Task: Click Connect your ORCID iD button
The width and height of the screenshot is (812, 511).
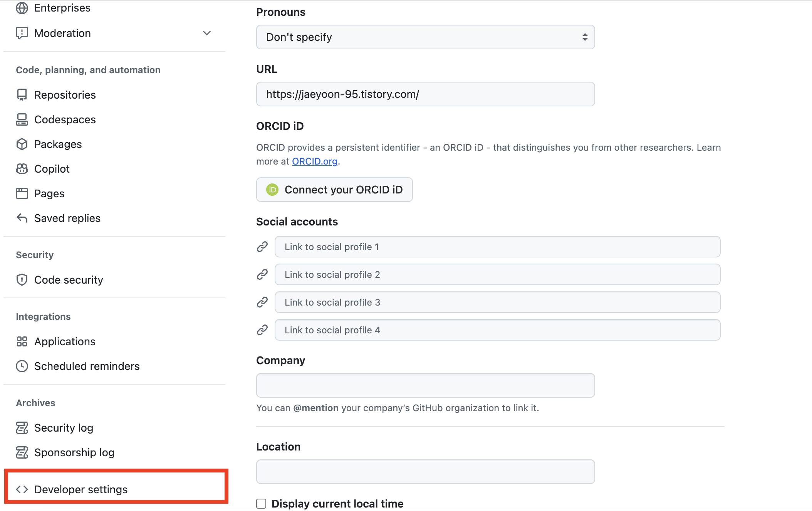Action: [334, 190]
